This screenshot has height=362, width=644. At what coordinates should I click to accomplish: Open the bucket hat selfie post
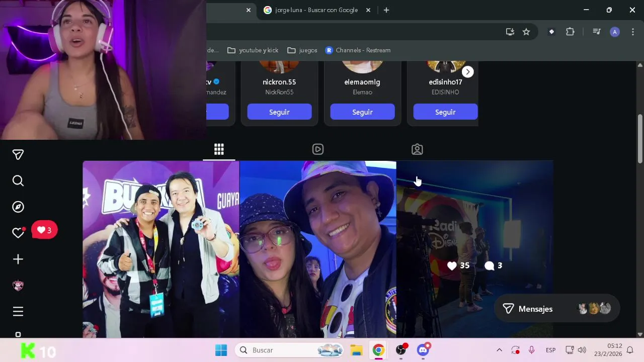click(318, 249)
